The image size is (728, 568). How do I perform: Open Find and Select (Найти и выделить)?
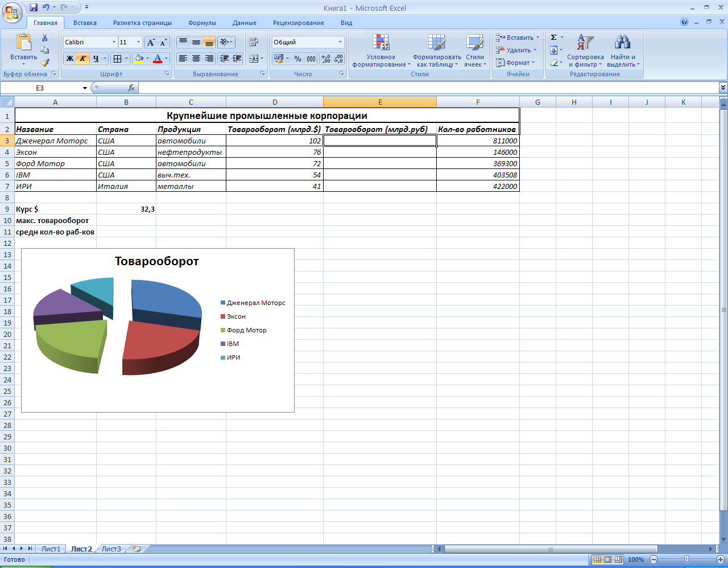point(623,50)
